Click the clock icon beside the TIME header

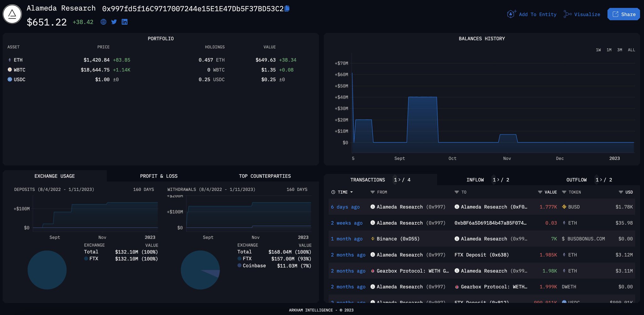coord(333,192)
